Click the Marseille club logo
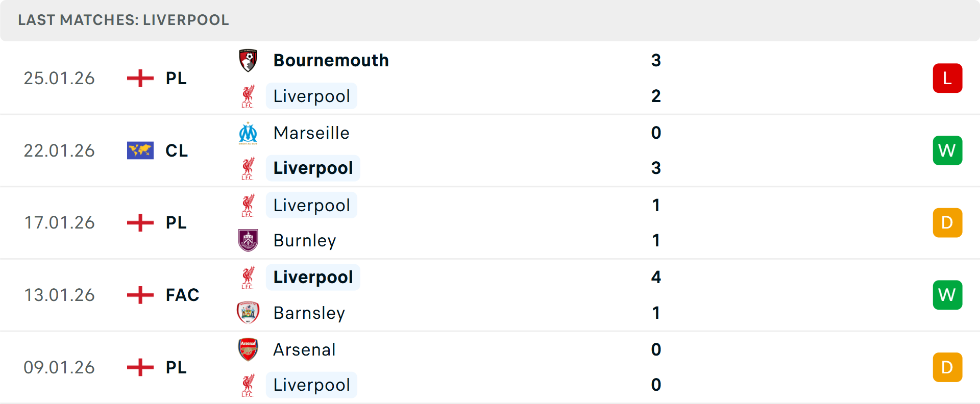Viewport: 980px width, 404px height. click(248, 133)
